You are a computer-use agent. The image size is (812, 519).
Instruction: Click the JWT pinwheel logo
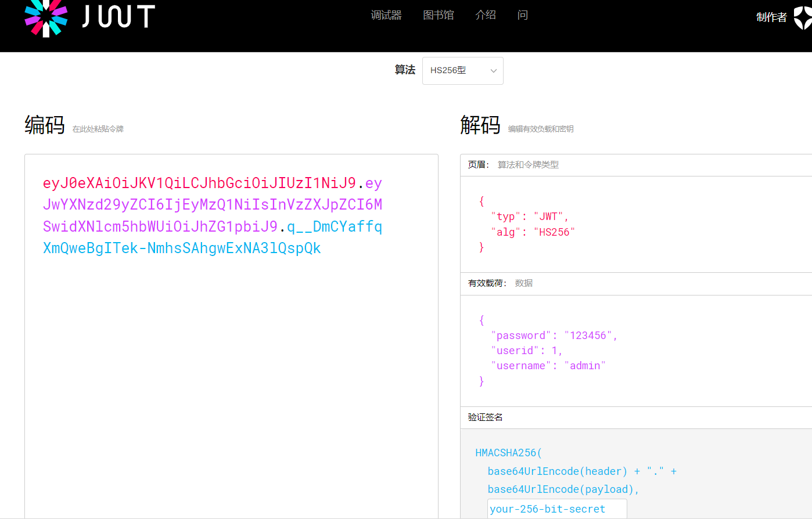click(x=46, y=18)
